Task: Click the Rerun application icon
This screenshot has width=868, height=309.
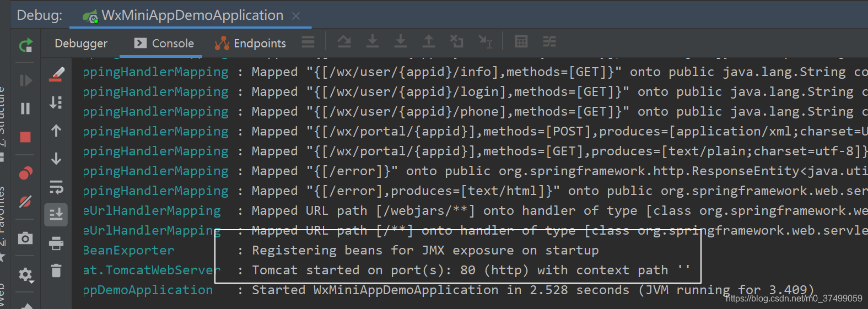Action: click(x=25, y=45)
